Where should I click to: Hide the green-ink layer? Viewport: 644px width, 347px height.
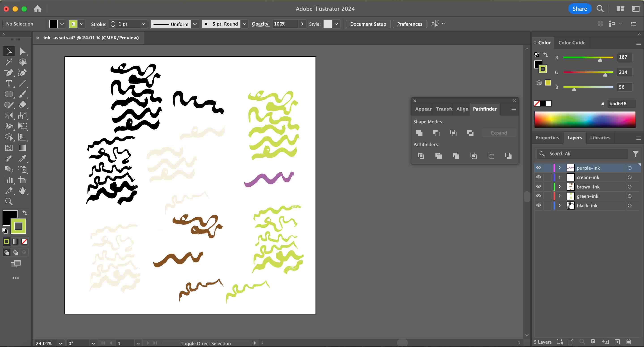click(x=539, y=196)
